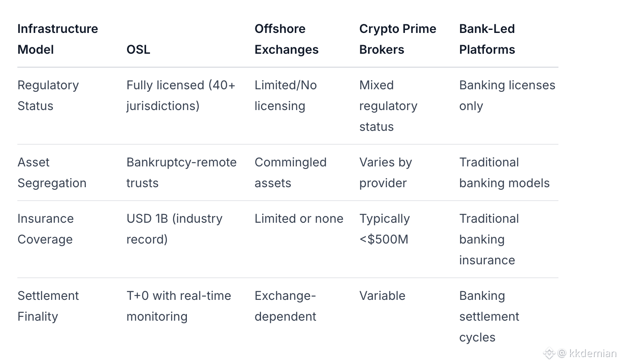Click the Fully licensed (40+ jurisdictions) cell
The height and width of the screenshot is (364, 620).
point(181,95)
